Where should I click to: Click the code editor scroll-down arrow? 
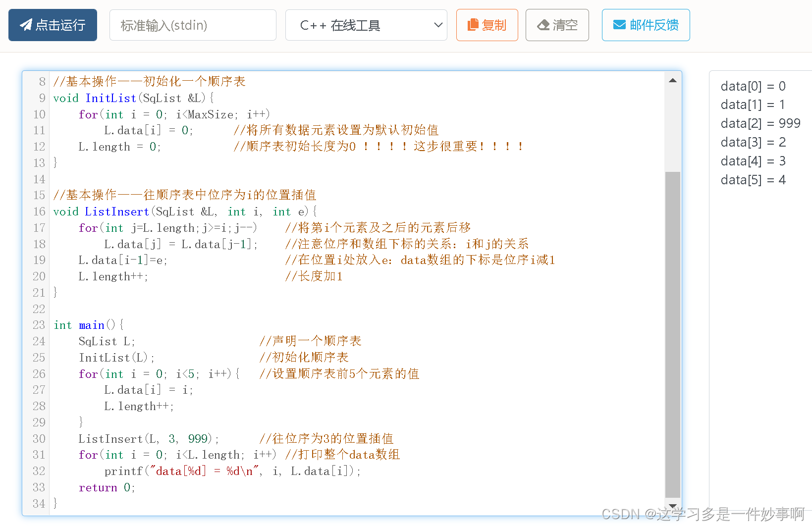(673, 506)
